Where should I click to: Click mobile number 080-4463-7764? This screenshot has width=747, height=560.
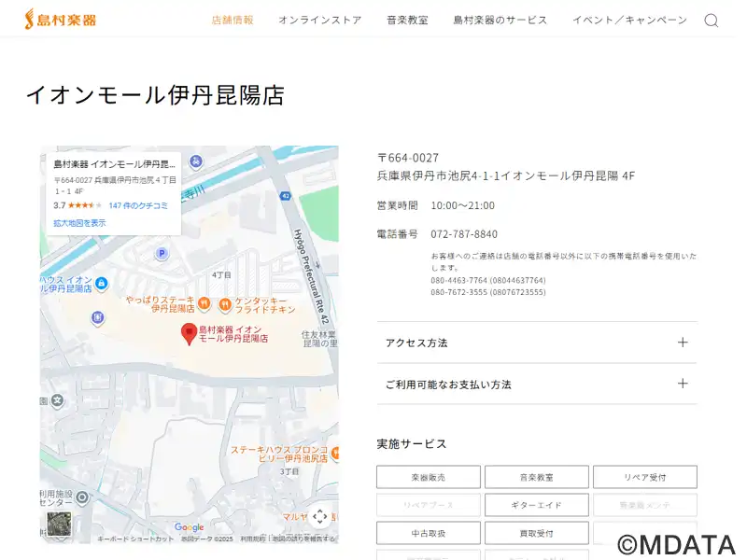(488, 281)
